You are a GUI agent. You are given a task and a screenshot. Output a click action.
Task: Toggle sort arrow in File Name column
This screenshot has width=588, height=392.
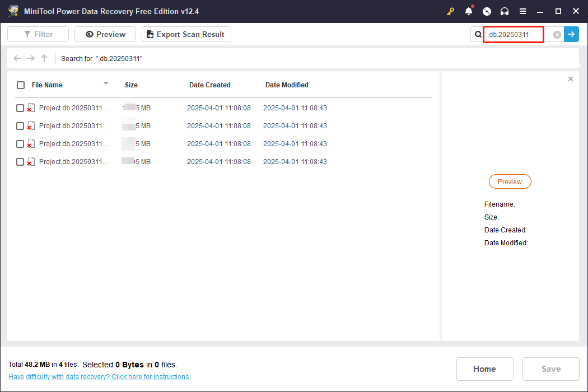106,83
